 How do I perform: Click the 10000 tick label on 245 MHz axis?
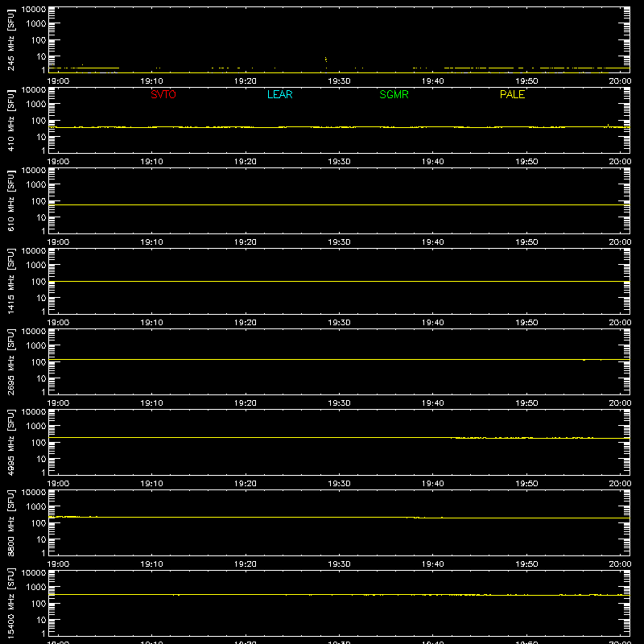pos(34,10)
